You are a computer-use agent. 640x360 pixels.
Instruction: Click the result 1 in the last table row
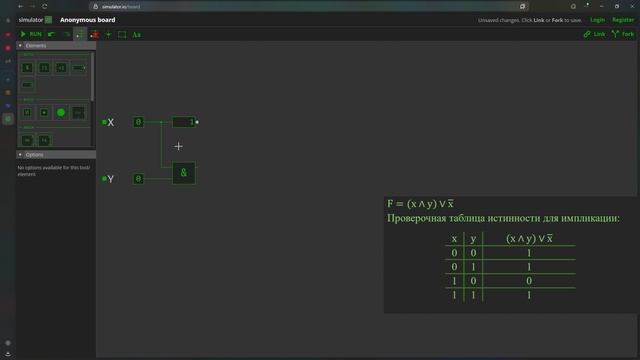pyautogui.click(x=529, y=295)
